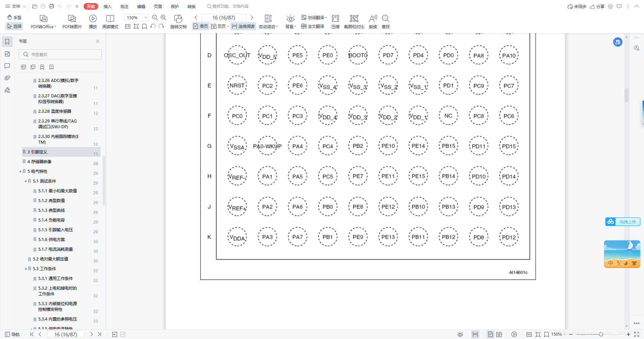Click the print icon in the quick toolbar
The height and width of the screenshot is (339, 644).
[x=52, y=6]
